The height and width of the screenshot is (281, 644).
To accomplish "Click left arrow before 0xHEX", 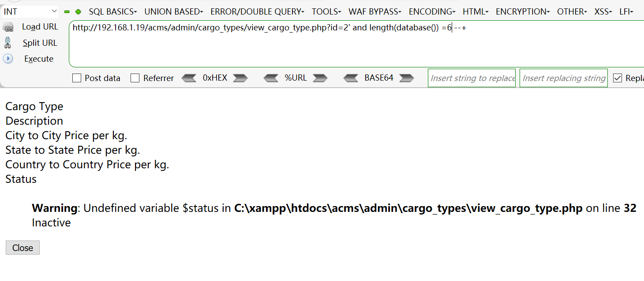I will (189, 78).
